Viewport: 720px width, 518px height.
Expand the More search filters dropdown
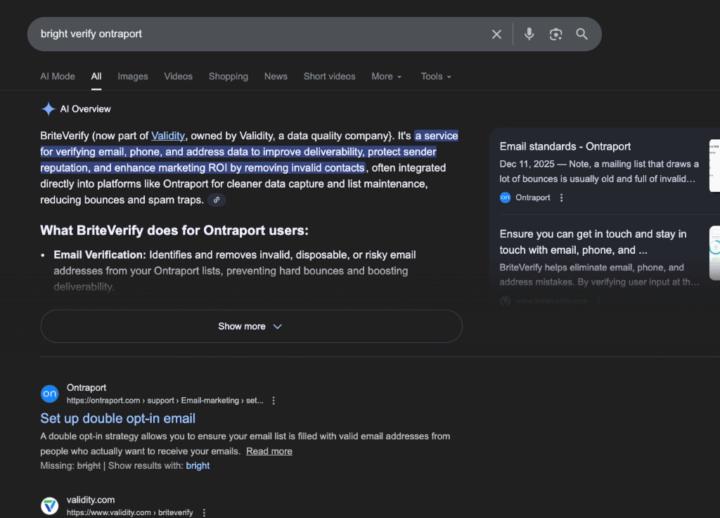tap(386, 76)
